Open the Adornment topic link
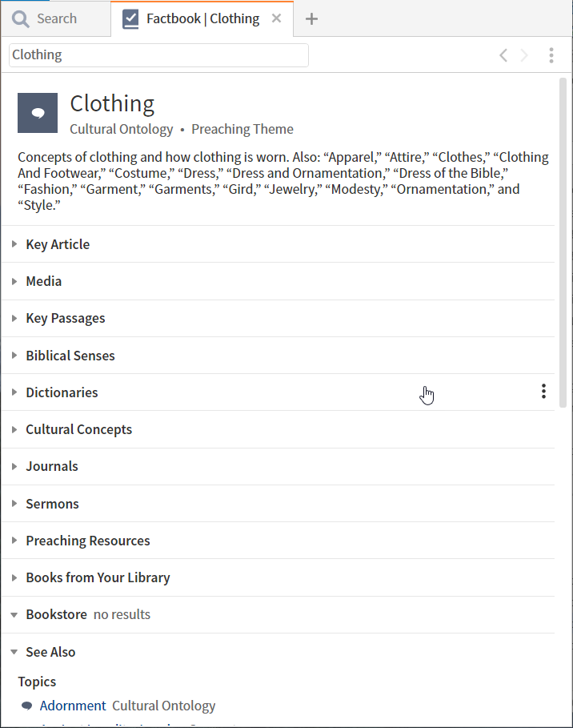Screen dimensions: 573x728 pos(73,706)
